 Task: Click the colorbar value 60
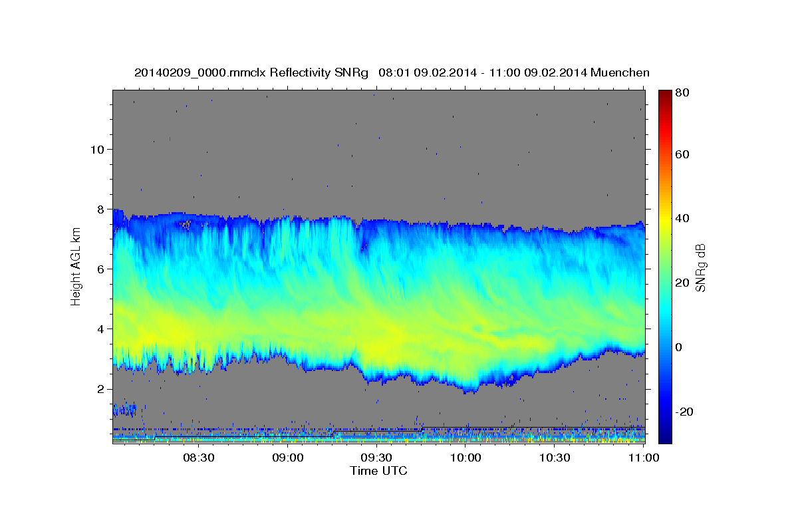pos(682,154)
